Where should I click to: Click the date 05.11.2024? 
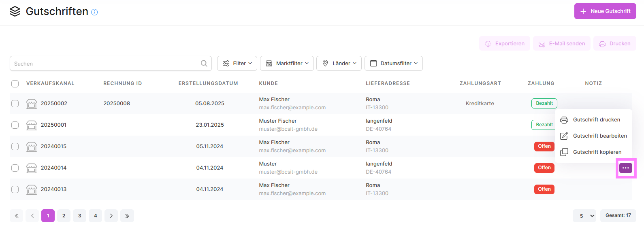[x=210, y=147]
